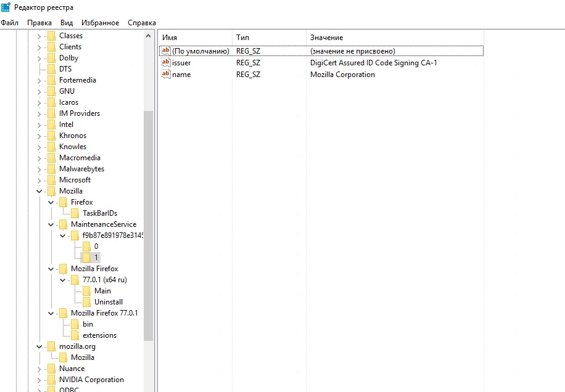Click REG_SZ type in issuer row

[x=249, y=63]
